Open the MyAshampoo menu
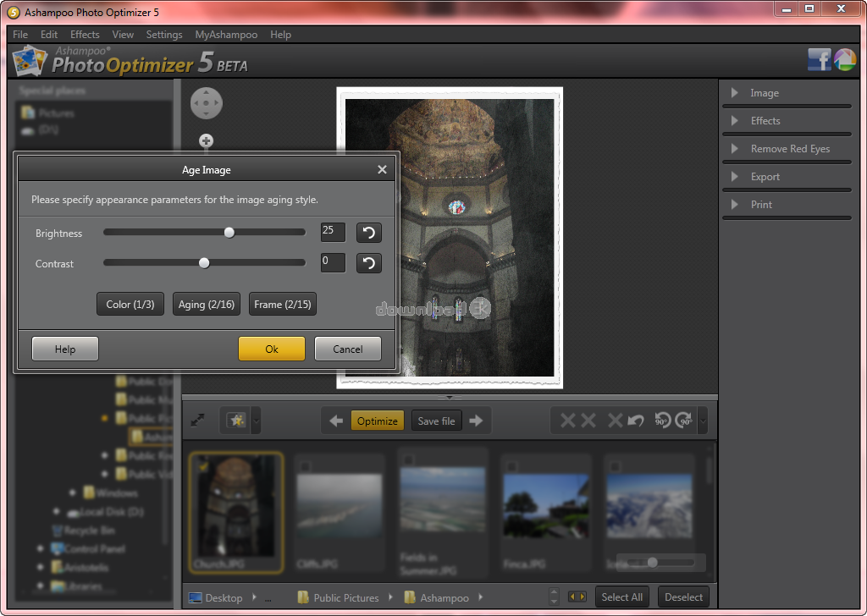The height and width of the screenshot is (616, 867). tap(226, 34)
